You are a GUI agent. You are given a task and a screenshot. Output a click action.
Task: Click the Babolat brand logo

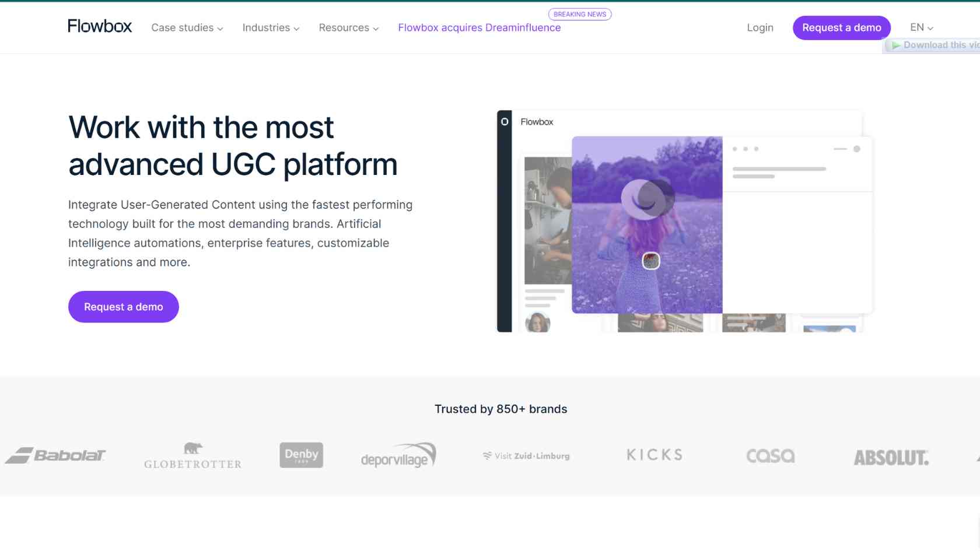55,455
